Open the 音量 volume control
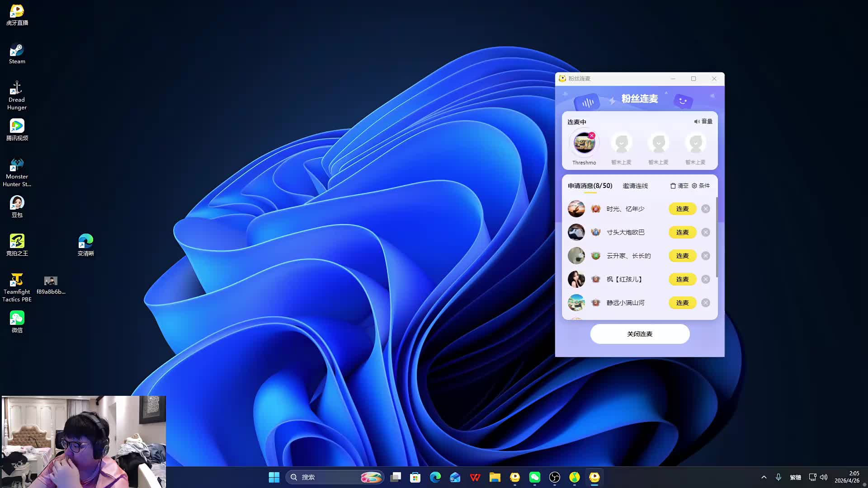Screen dimensions: 868x488 (703, 122)
